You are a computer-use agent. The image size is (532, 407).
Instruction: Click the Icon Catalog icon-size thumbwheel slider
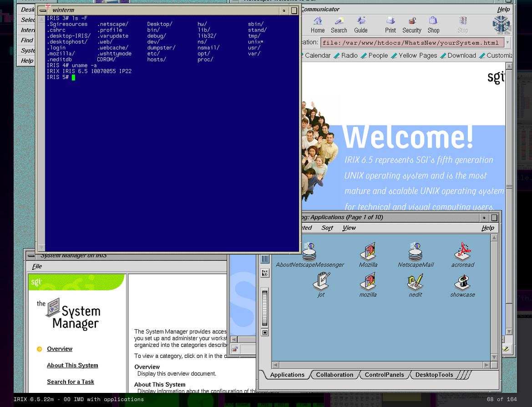265,308
